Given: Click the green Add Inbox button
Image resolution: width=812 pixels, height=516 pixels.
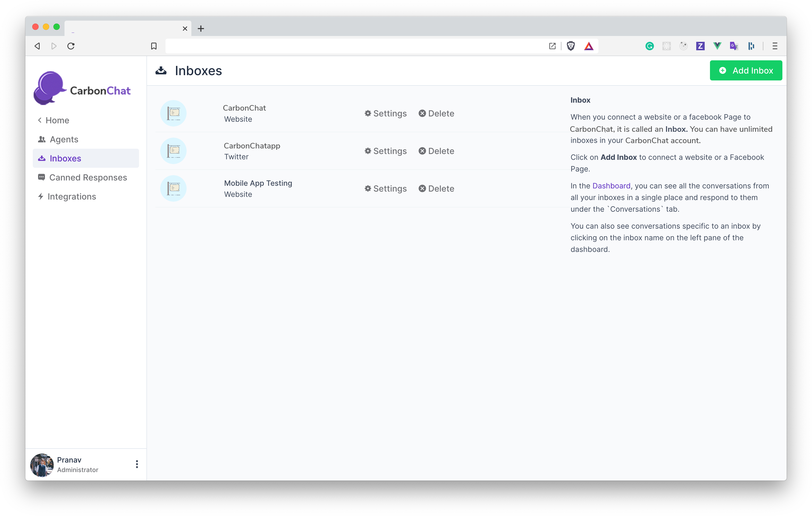Looking at the screenshot, I should click(746, 71).
